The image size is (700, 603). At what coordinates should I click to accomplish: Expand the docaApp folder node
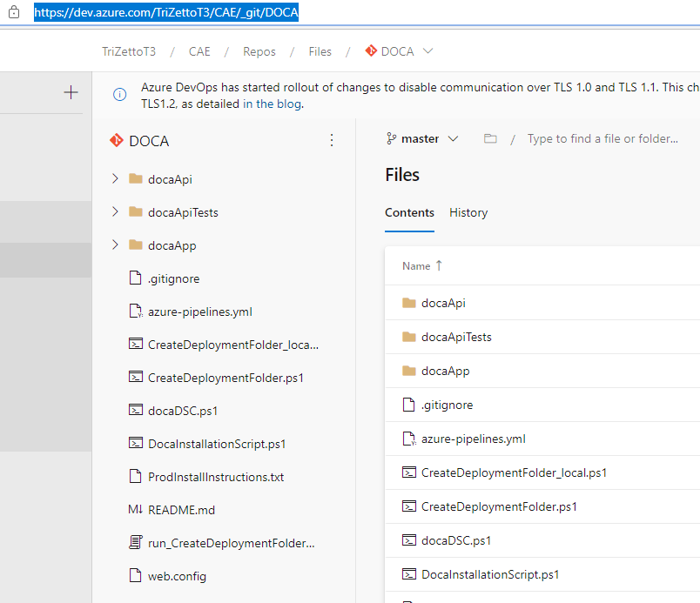click(115, 245)
